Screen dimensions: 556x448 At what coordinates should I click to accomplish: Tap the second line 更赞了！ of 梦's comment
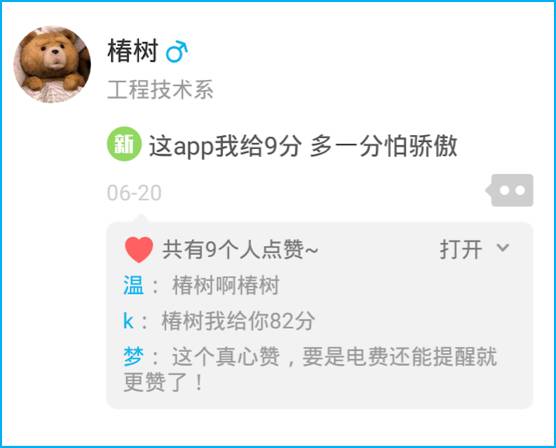pyautogui.click(x=163, y=382)
